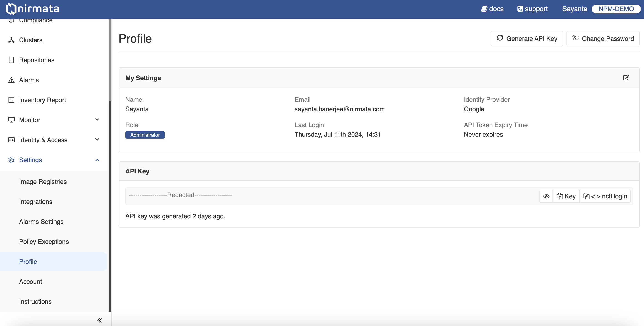Collapse the sidebar with double chevron
This screenshot has width=644, height=326.
(x=99, y=320)
